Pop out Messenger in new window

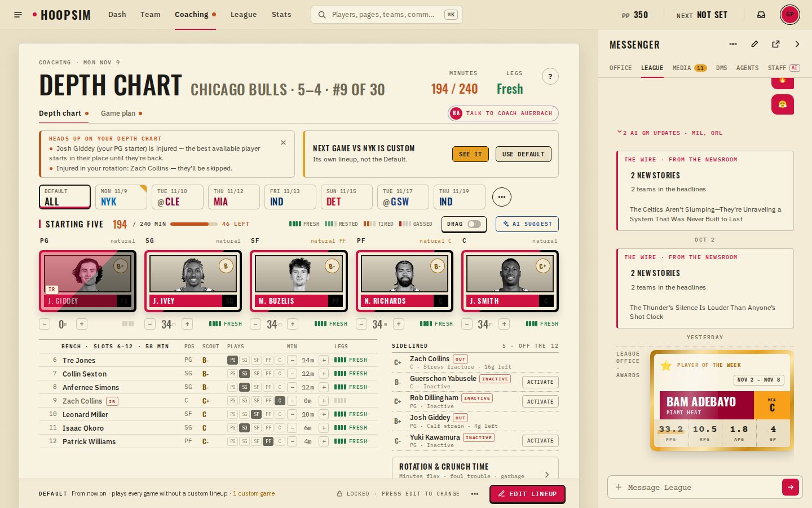pyautogui.click(x=776, y=44)
